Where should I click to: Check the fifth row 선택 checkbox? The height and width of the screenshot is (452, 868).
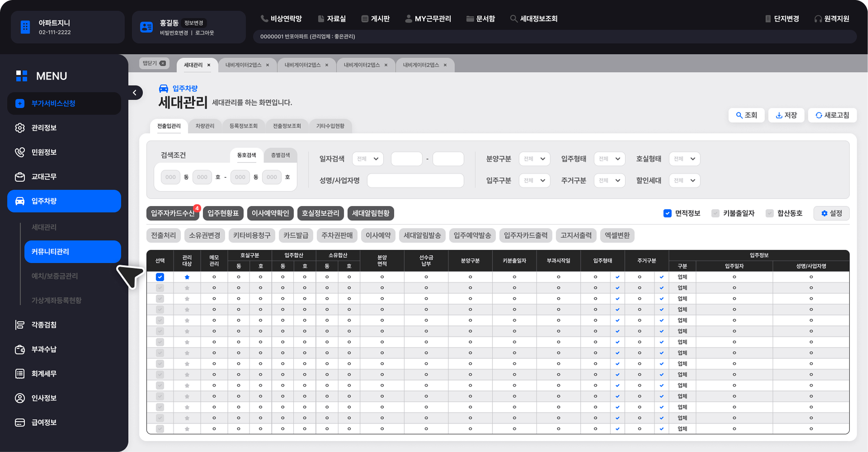[x=160, y=320]
